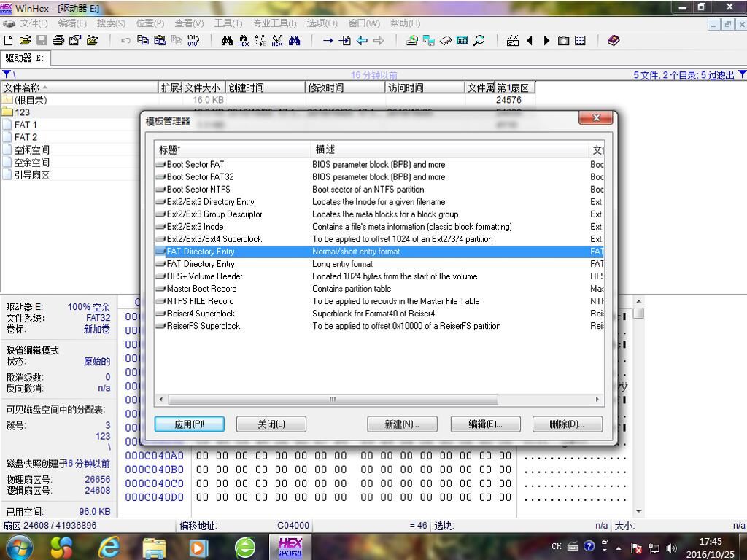Image resolution: width=747 pixels, height=560 pixels.
Task: Sort templates by 标题 column header
Action: pos(233,149)
